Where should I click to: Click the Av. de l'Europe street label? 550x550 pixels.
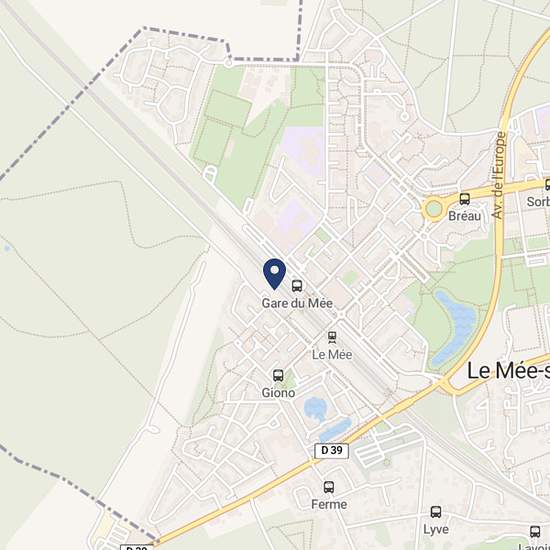point(498,175)
